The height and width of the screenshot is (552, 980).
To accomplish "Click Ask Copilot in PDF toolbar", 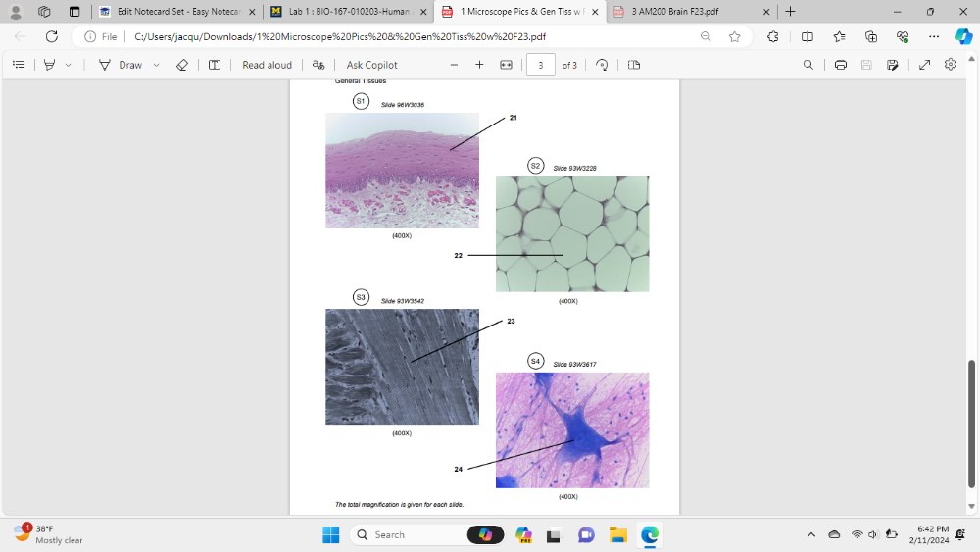I will [x=371, y=65].
